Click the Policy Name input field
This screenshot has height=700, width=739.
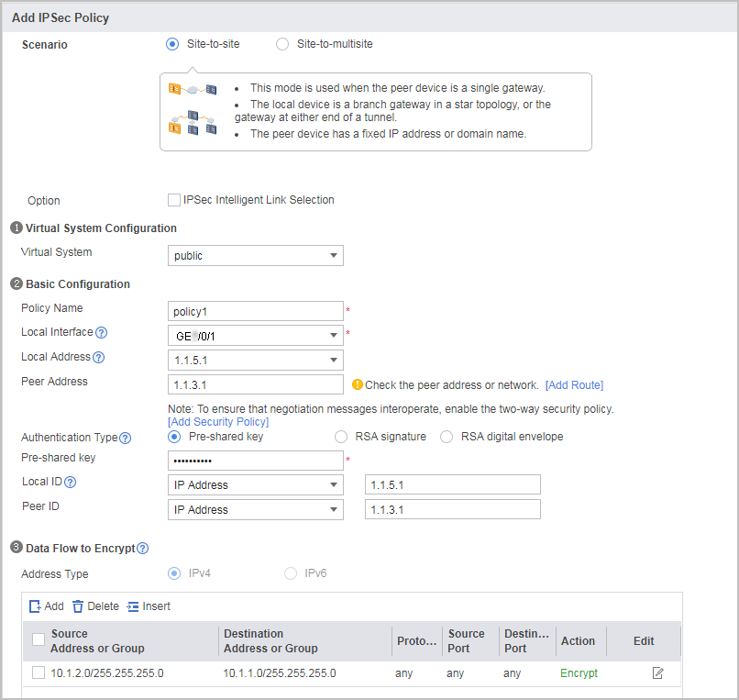(x=256, y=311)
